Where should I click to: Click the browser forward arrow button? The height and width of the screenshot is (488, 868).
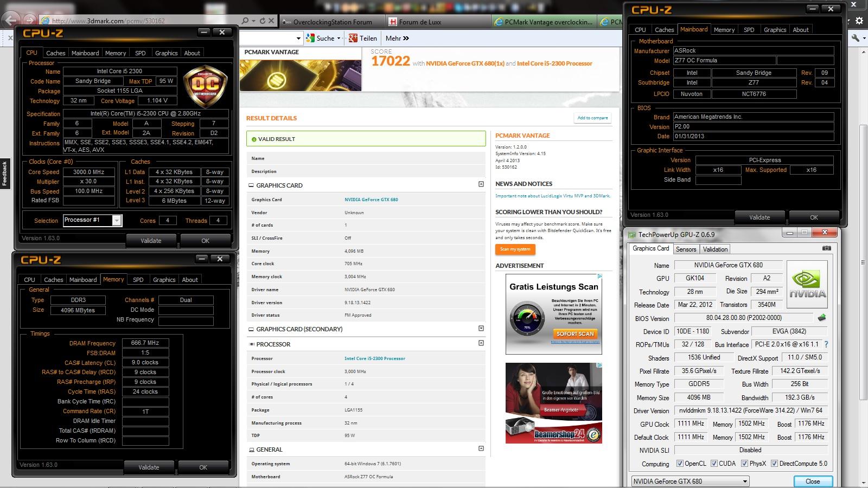click(x=31, y=21)
